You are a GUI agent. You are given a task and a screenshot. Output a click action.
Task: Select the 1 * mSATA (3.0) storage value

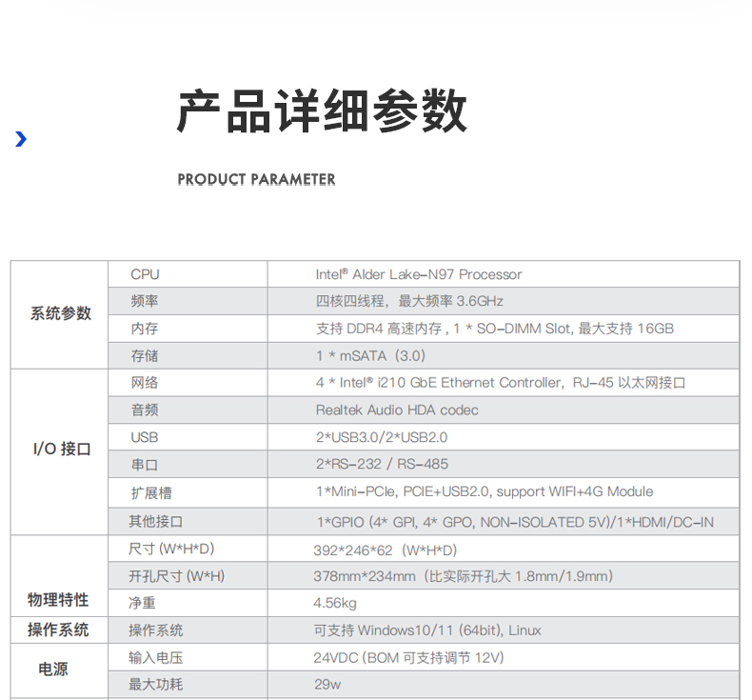tap(370, 355)
